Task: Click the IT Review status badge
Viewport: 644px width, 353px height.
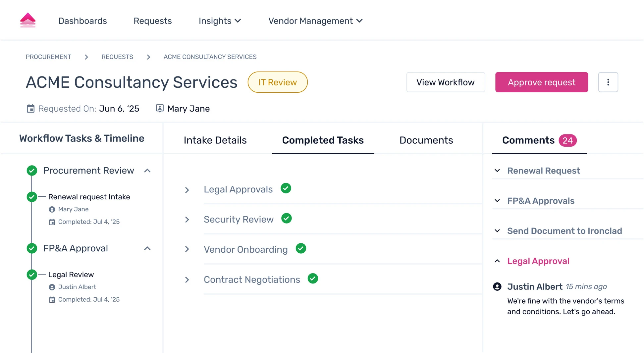Action: pos(278,82)
